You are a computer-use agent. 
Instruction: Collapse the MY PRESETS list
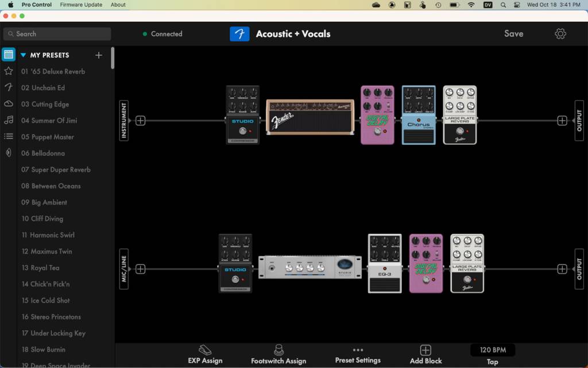23,55
